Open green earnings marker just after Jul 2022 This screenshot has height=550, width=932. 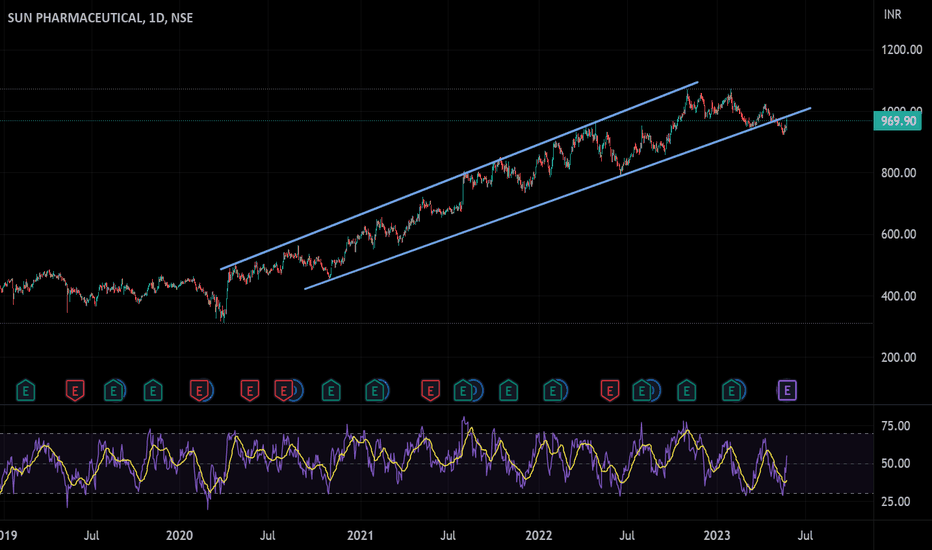click(x=641, y=391)
